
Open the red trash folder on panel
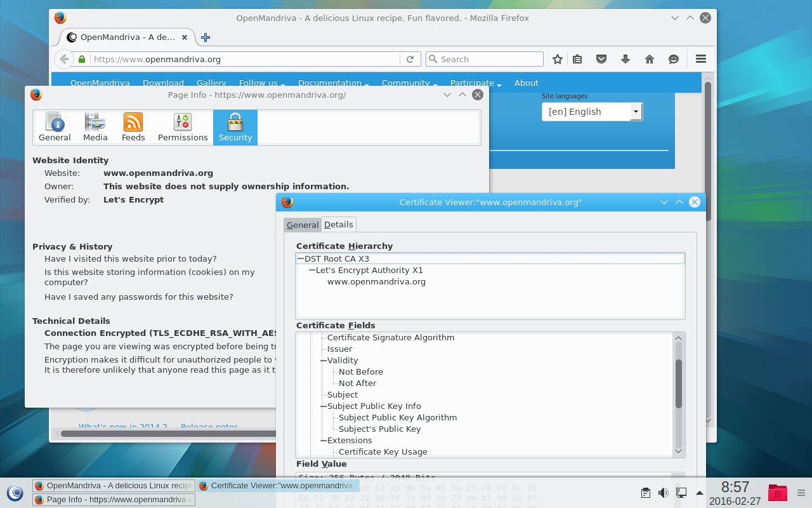coord(778,493)
